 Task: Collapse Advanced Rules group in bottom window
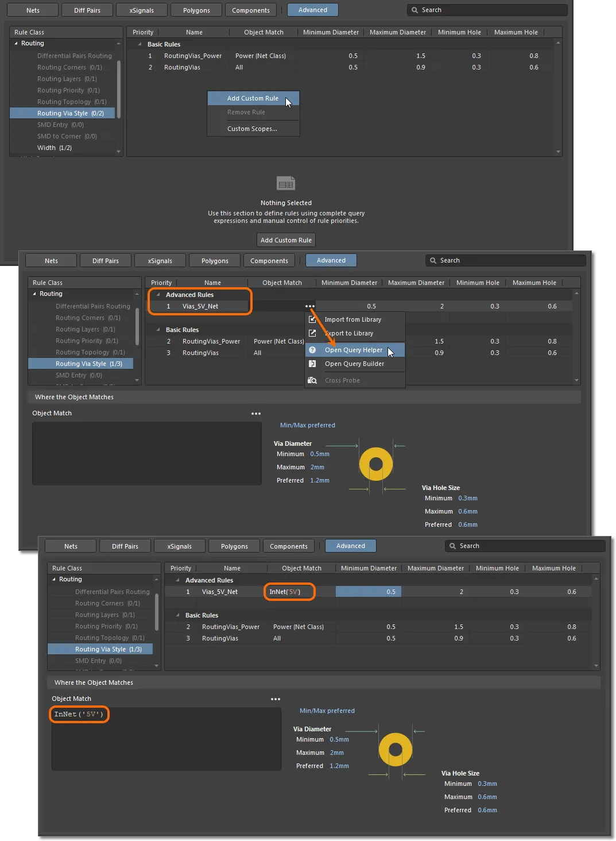click(177, 580)
